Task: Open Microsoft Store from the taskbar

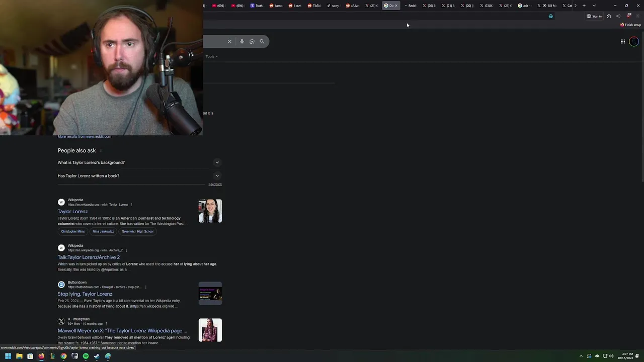Action: pyautogui.click(x=30, y=356)
